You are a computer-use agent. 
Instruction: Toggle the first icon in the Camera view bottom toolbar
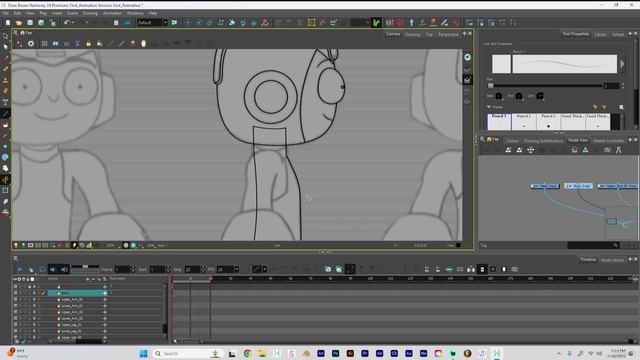coord(16,245)
